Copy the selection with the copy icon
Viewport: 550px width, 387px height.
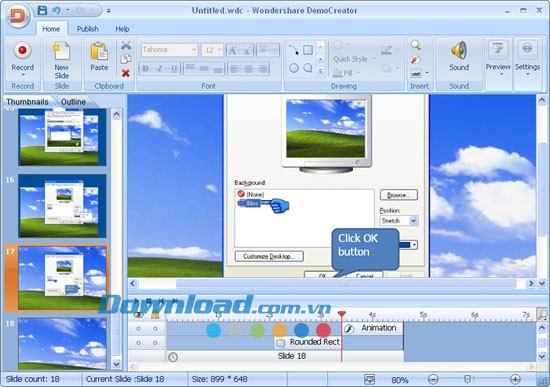coord(126,59)
